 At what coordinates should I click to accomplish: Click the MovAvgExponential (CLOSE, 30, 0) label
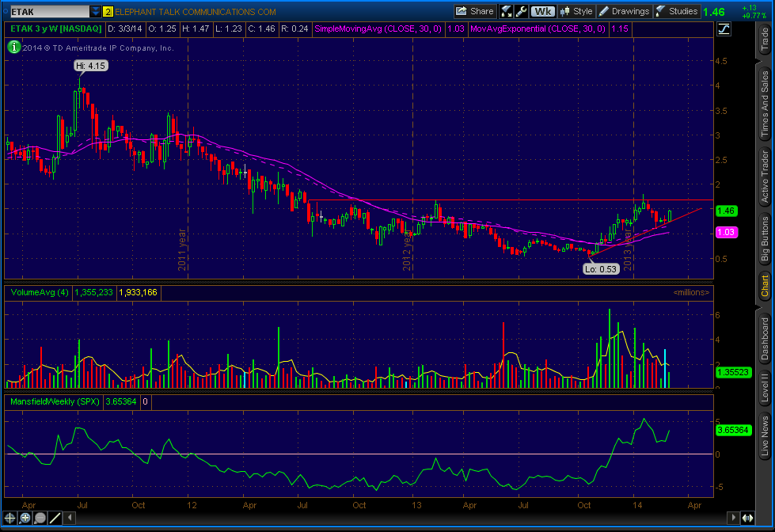pyautogui.click(x=538, y=28)
